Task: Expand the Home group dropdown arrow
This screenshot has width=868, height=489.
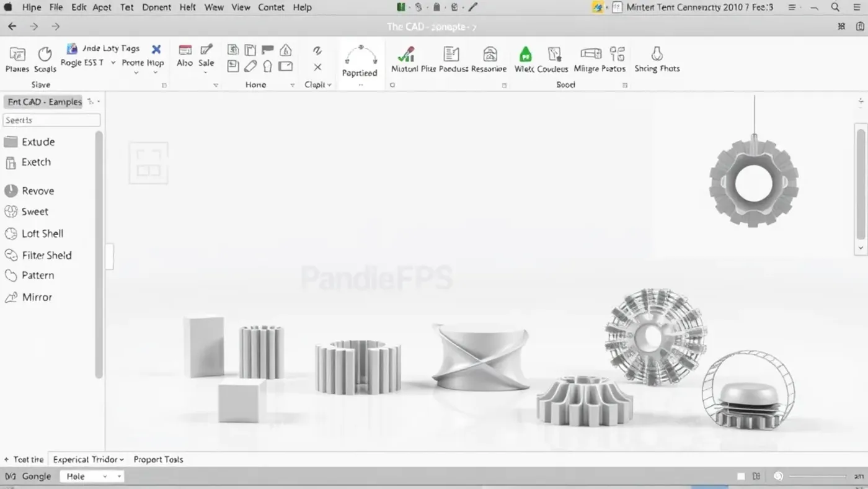Action: click(x=292, y=85)
